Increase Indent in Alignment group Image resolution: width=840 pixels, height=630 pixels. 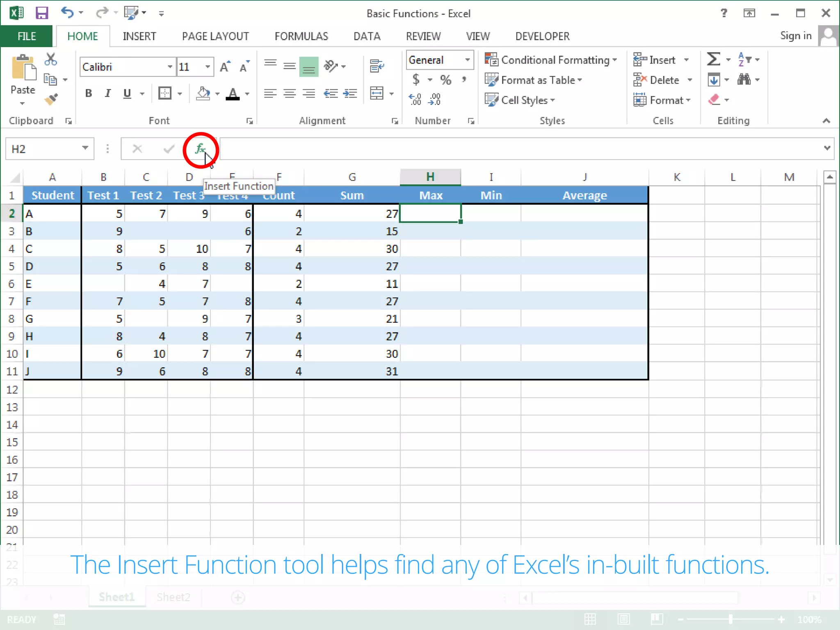(x=350, y=94)
